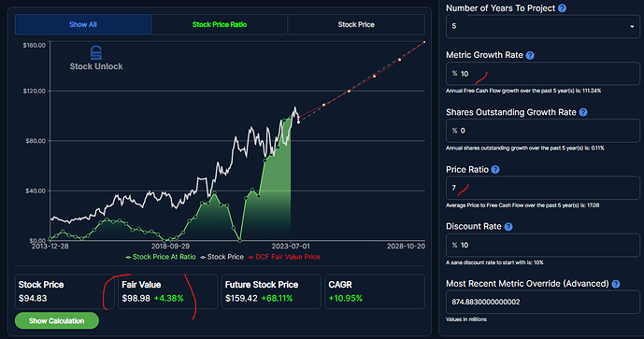Image resolution: width=644 pixels, height=339 pixels.
Task: Click the Fair Value card showing $98.98
Action: tap(167, 291)
